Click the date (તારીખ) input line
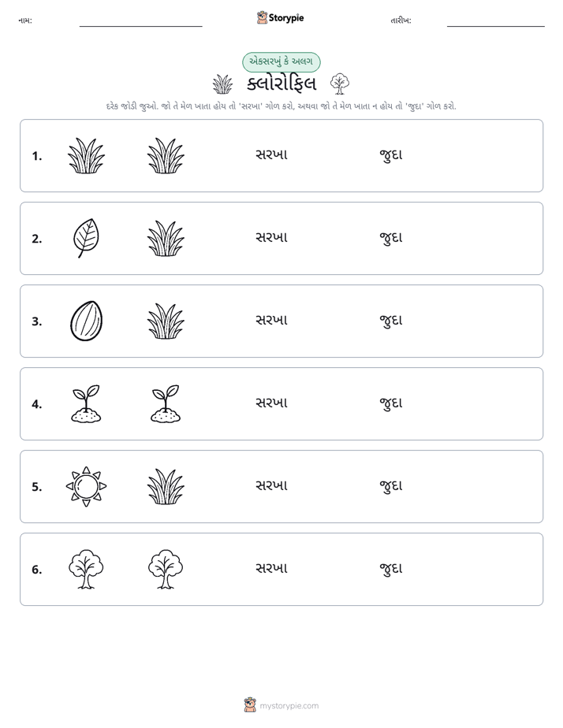This screenshot has height=728, width=563. [x=496, y=22]
